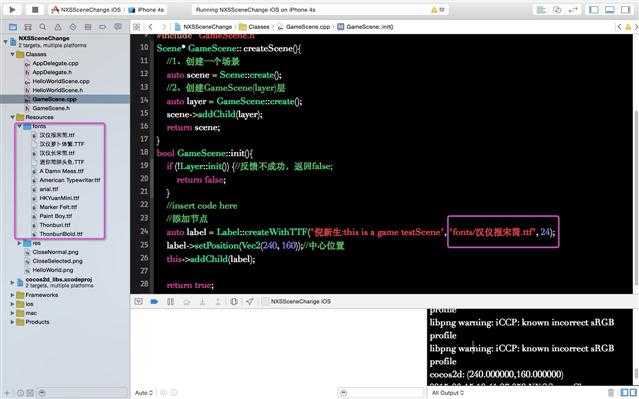Open the Breakpoint navigator tab
Viewport: 639px width, 399px height.
[x=103, y=27]
